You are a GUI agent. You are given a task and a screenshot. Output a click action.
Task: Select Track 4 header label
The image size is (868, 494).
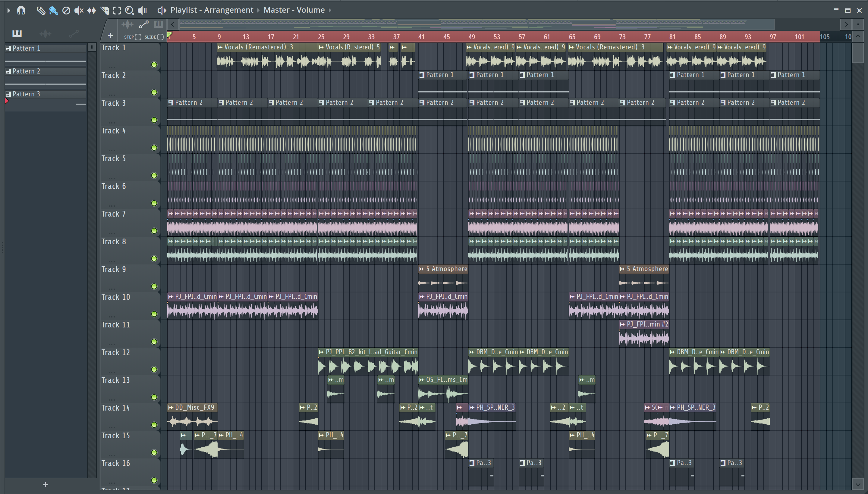click(x=114, y=131)
